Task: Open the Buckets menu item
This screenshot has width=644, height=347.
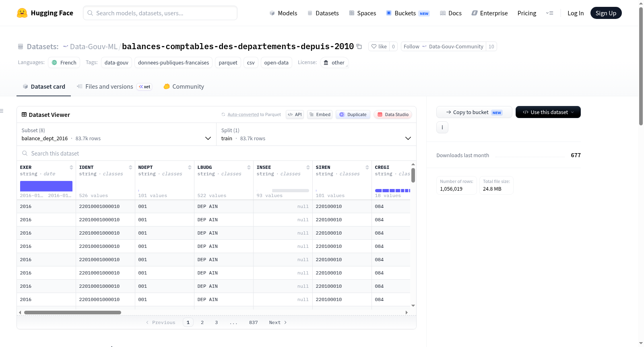Action: tap(408, 13)
